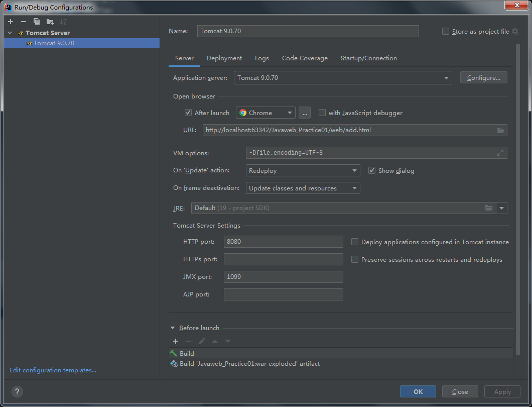The image size is (532, 407).
Task: Click the Move into new folder icon
Action: [50, 22]
